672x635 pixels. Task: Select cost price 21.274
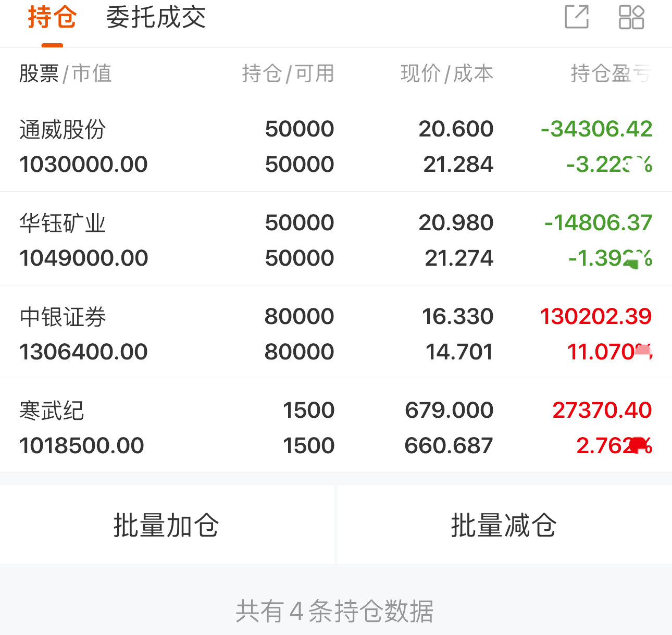coord(459,258)
